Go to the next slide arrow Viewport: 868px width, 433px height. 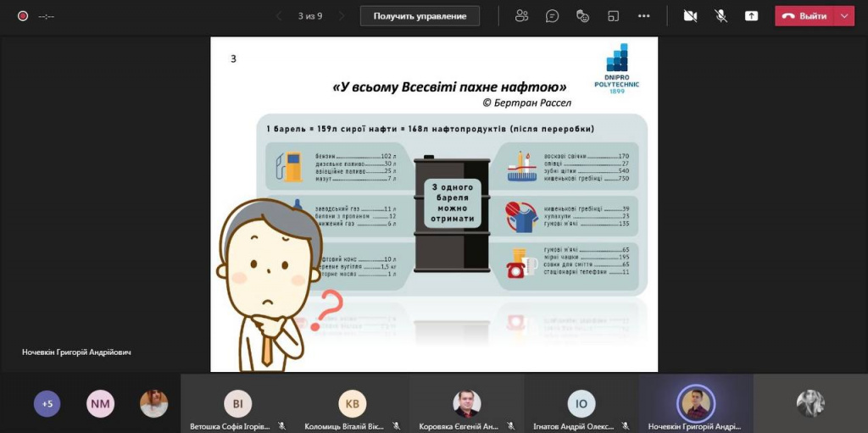(342, 16)
